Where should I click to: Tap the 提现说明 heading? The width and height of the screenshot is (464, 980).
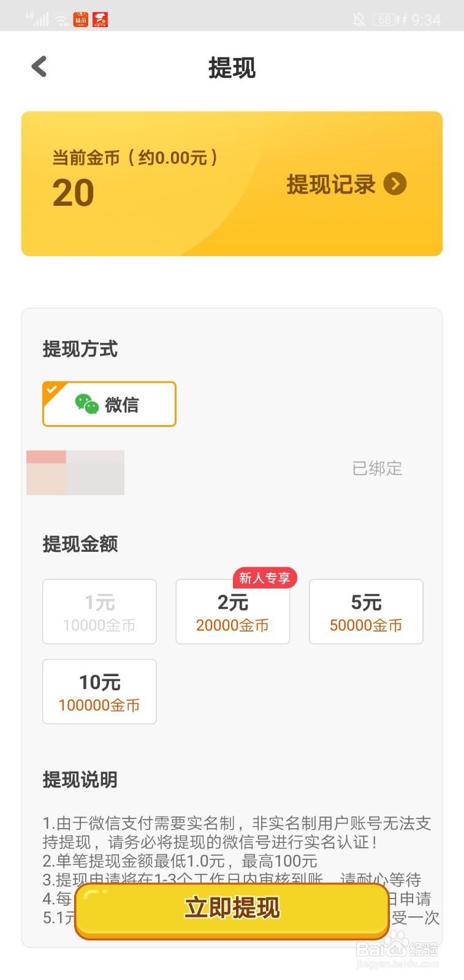[x=80, y=780]
